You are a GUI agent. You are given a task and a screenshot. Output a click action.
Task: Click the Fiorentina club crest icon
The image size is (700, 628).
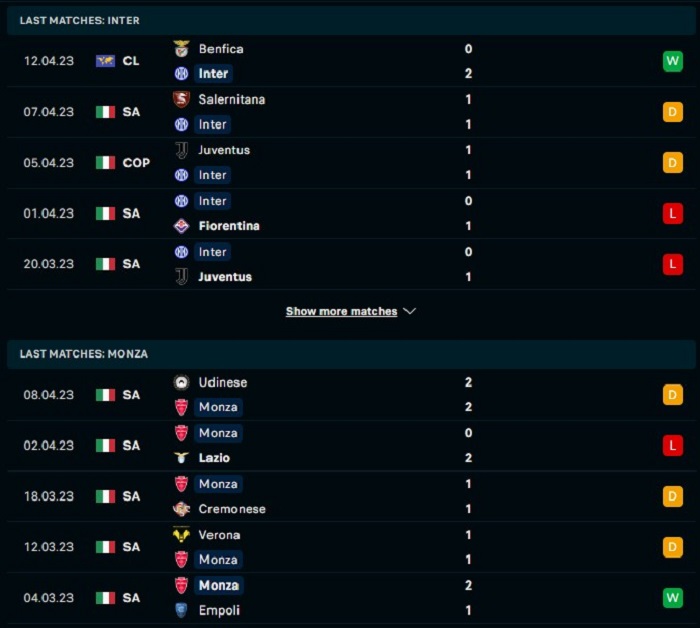(181, 226)
